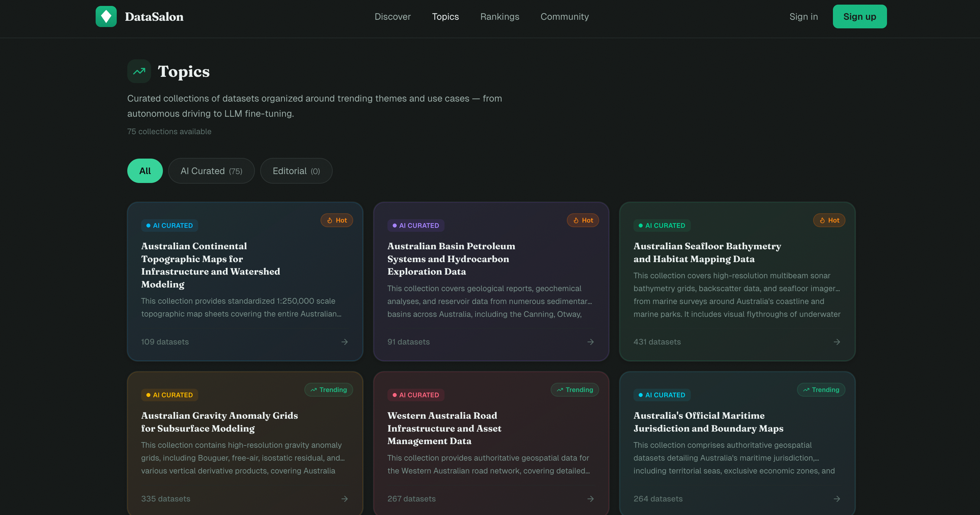This screenshot has width=980, height=515.
Task: Click the trending graph icon beside Topics heading
Action: (139, 71)
